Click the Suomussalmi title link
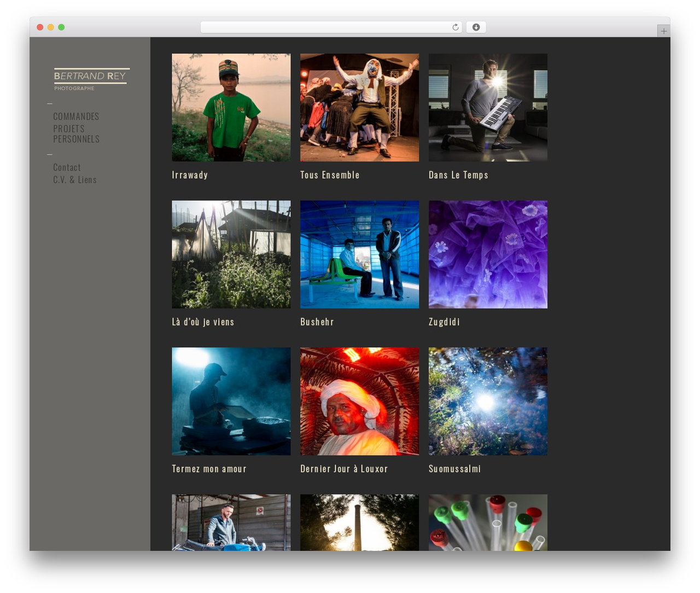The image size is (700, 593). [454, 469]
